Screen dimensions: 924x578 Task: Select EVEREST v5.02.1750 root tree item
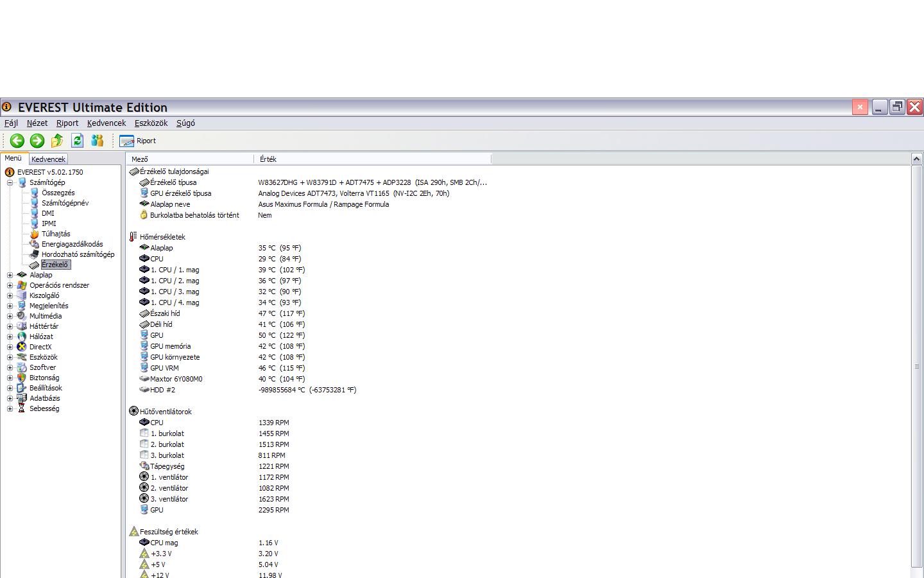(50, 172)
